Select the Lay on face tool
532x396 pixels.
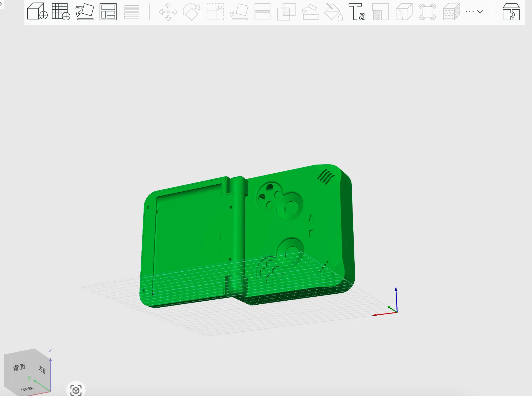pyautogui.click(x=239, y=12)
